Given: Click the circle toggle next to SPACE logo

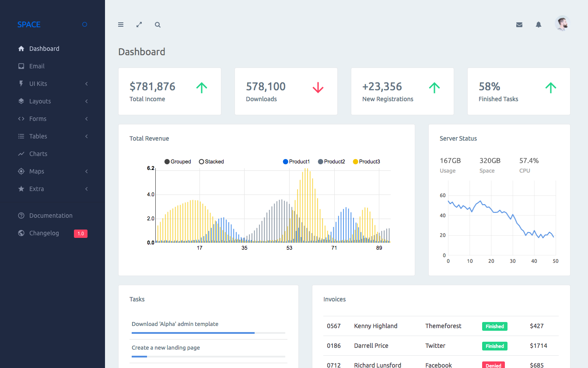Looking at the screenshot, I should (85, 25).
